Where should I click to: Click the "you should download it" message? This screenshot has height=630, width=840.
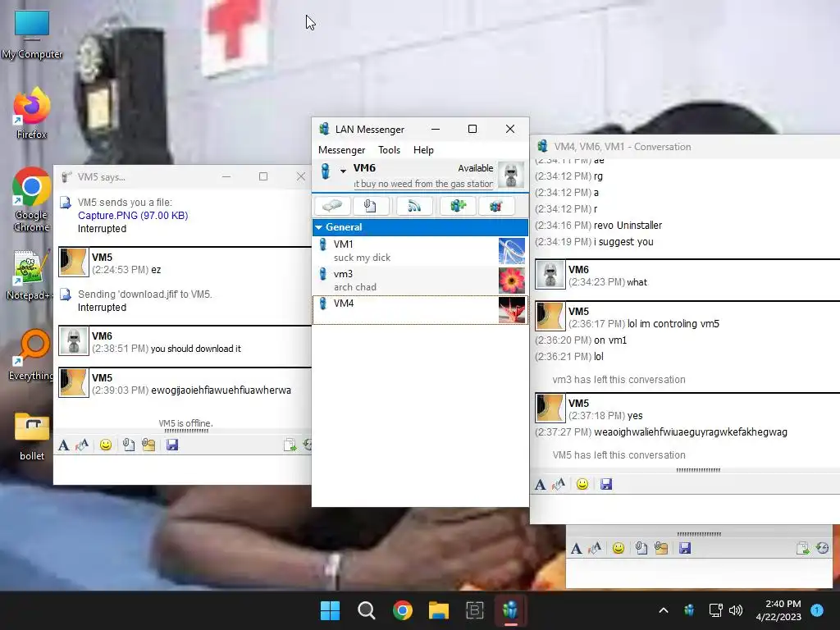195,349
